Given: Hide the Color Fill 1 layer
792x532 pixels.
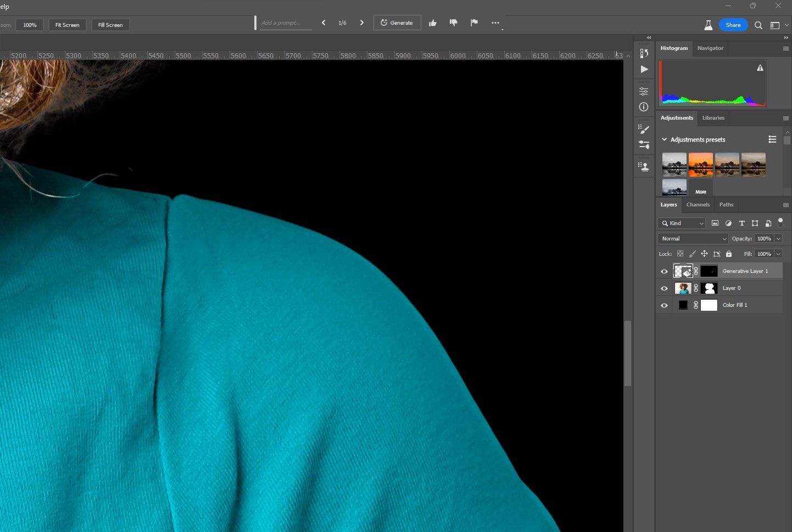Looking at the screenshot, I should pos(664,305).
